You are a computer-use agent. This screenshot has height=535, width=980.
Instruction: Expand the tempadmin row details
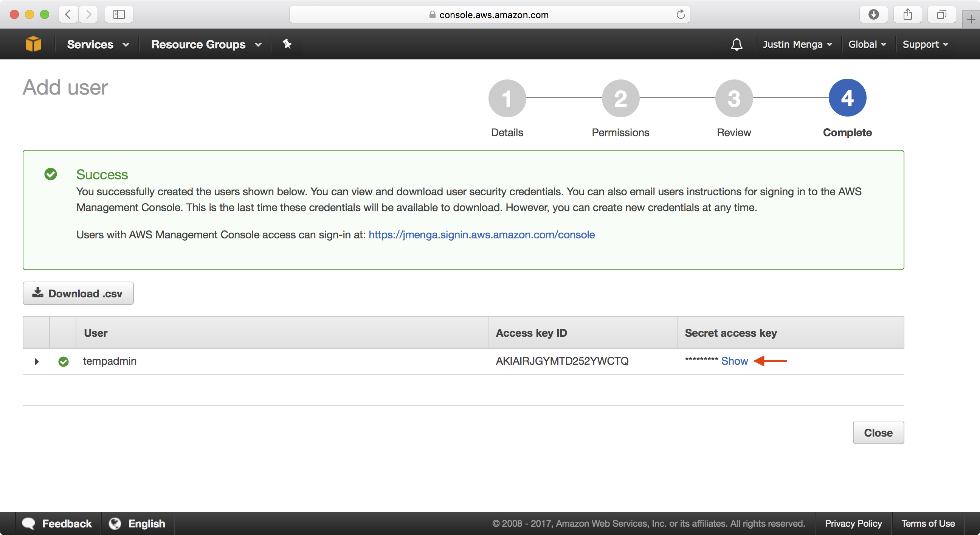(x=37, y=361)
